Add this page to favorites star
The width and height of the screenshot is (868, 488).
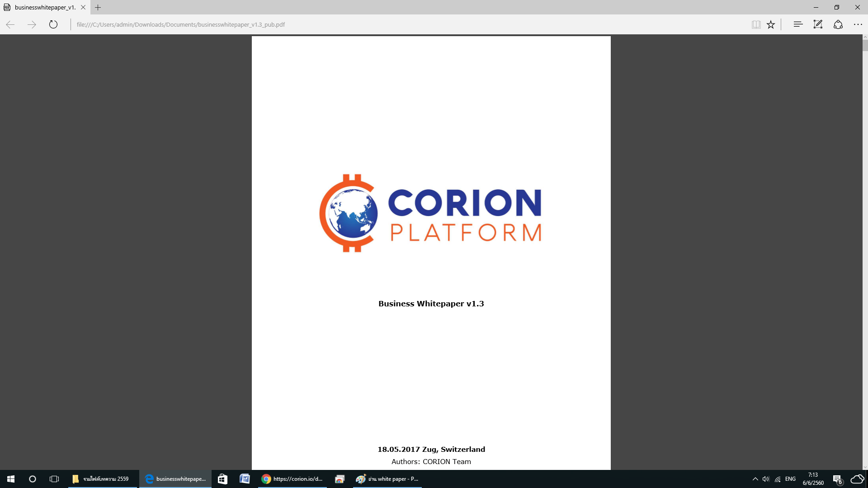pyautogui.click(x=771, y=24)
